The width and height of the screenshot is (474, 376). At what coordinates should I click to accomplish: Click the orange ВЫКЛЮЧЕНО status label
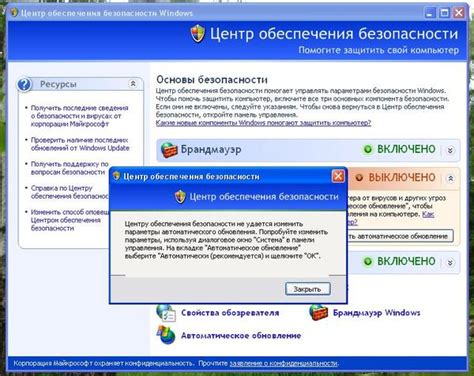tap(402, 177)
